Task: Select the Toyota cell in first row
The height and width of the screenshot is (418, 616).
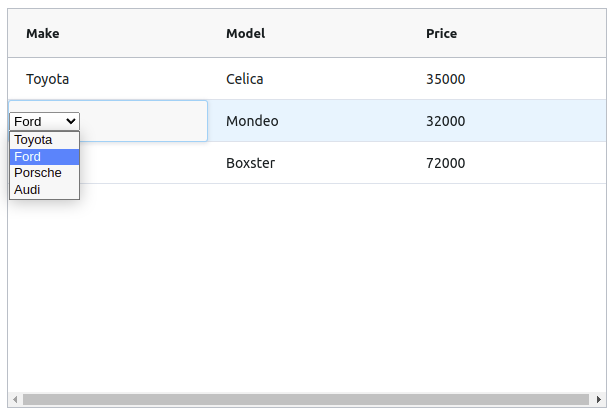Action: [108, 79]
